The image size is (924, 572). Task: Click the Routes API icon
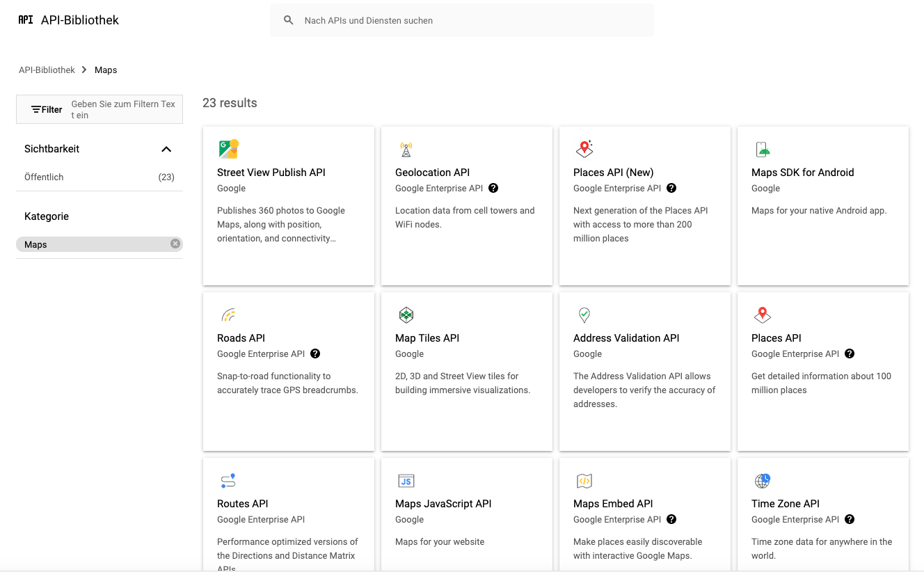point(228,480)
